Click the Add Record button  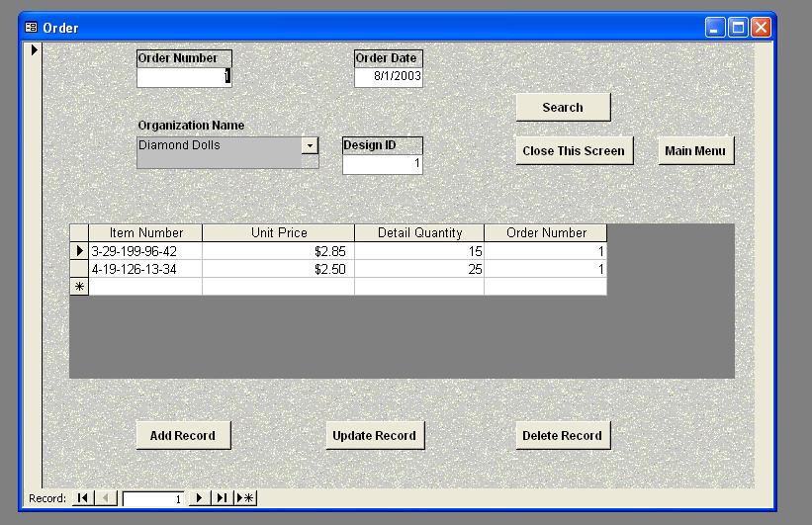(182, 436)
